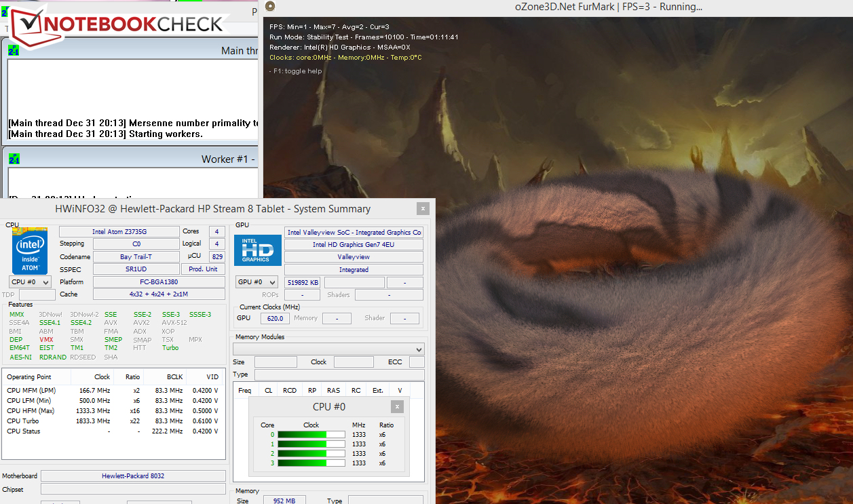Screen dimensions: 853x504
Task: Click the Operating Point column header
Action: [37, 377]
